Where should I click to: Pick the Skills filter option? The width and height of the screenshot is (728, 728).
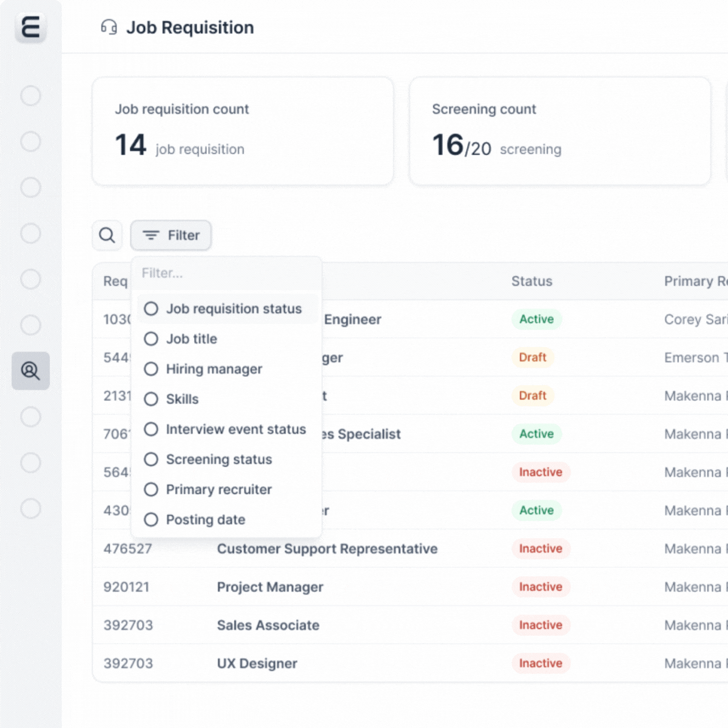(151, 399)
